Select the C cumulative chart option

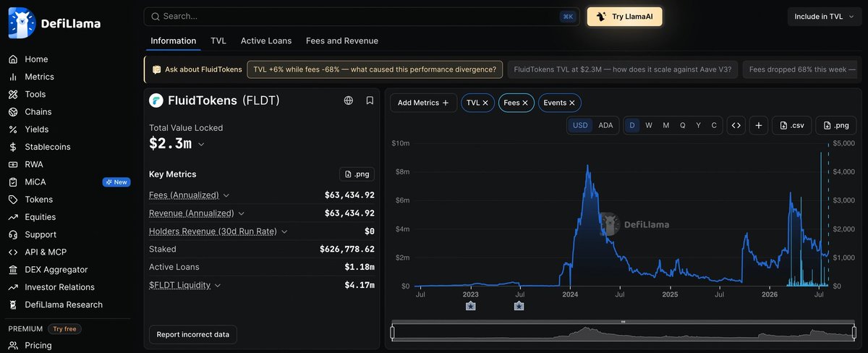pyautogui.click(x=714, y=125)
